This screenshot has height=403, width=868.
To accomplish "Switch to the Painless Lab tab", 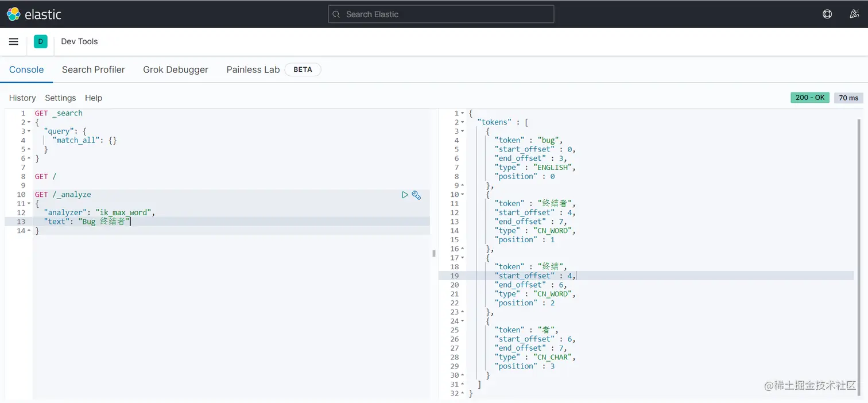I will 253,69.
